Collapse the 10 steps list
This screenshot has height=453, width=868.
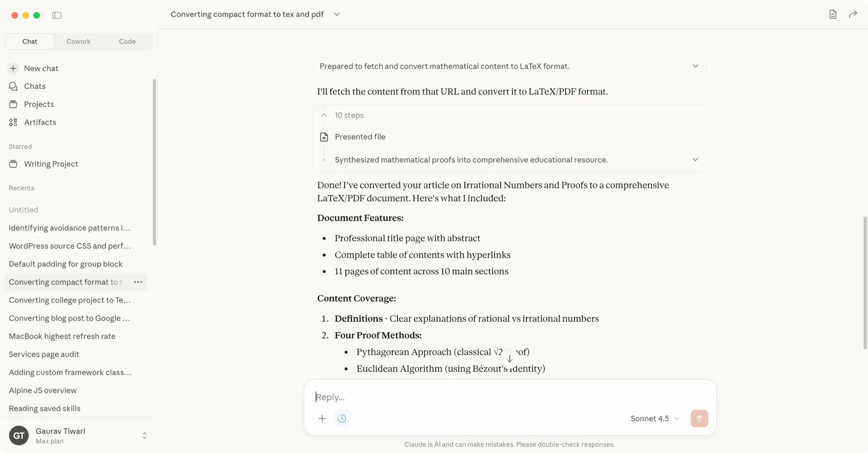[324, 115]
